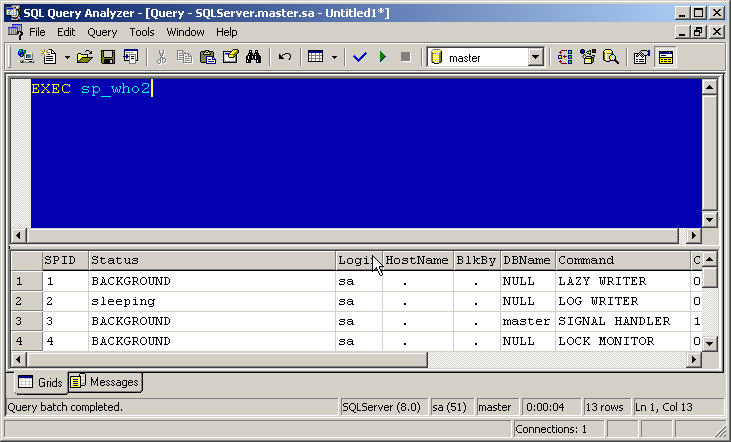Click the master DBName cell
Screen dimensions: 731x442
[x=527, y=321]
